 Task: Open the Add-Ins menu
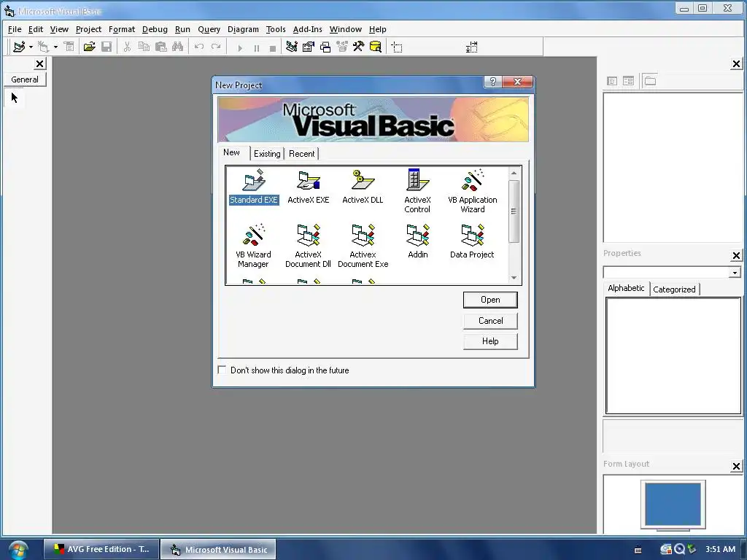click(307, 29)
